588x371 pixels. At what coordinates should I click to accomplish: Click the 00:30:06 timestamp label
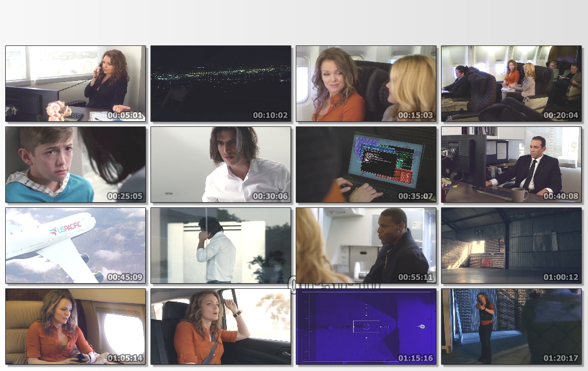coord(270,196)
